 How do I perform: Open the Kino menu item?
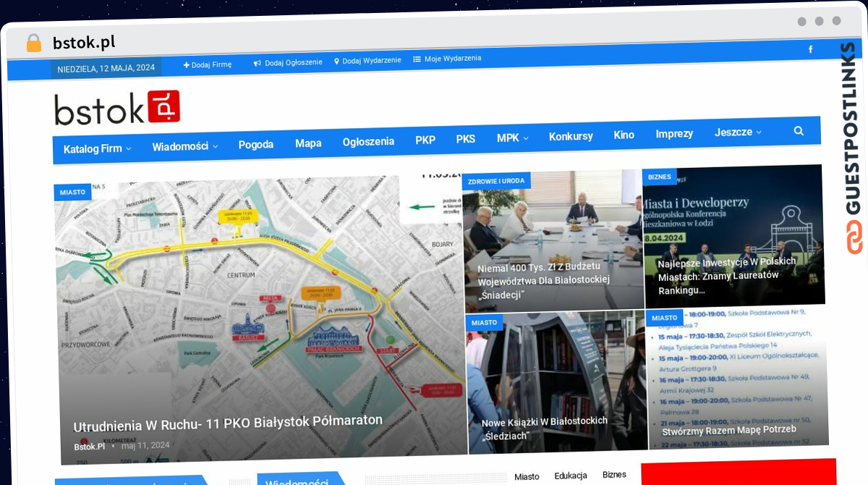click(624, 135)
